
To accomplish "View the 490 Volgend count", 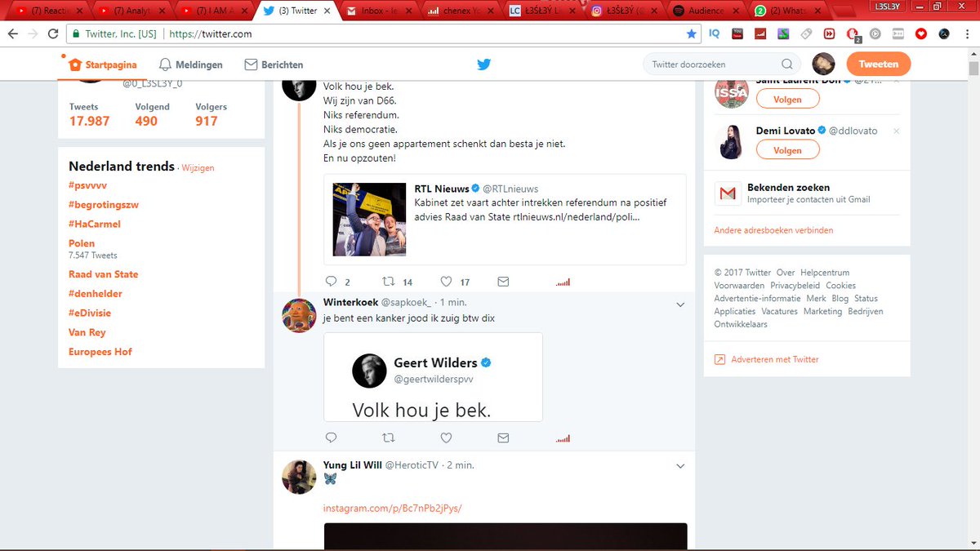I will tap(152, 115).
